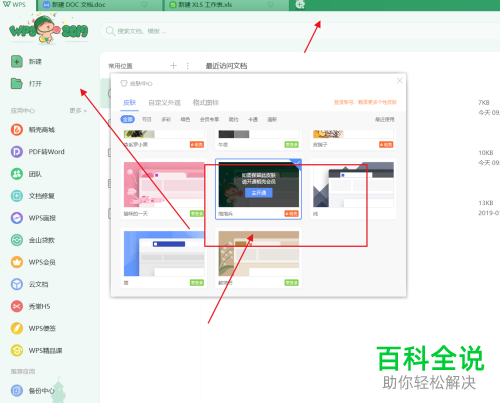Open the 自定义外观 tab

point(165,103)
